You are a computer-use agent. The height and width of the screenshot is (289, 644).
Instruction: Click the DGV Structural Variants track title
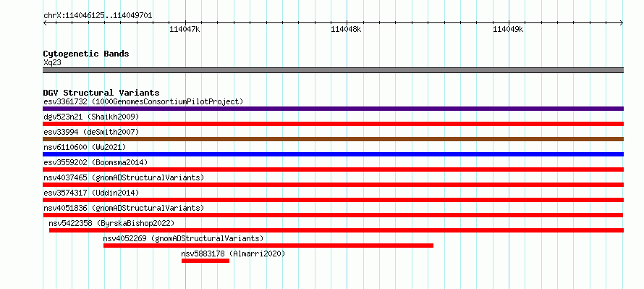[x=101, y=93]
